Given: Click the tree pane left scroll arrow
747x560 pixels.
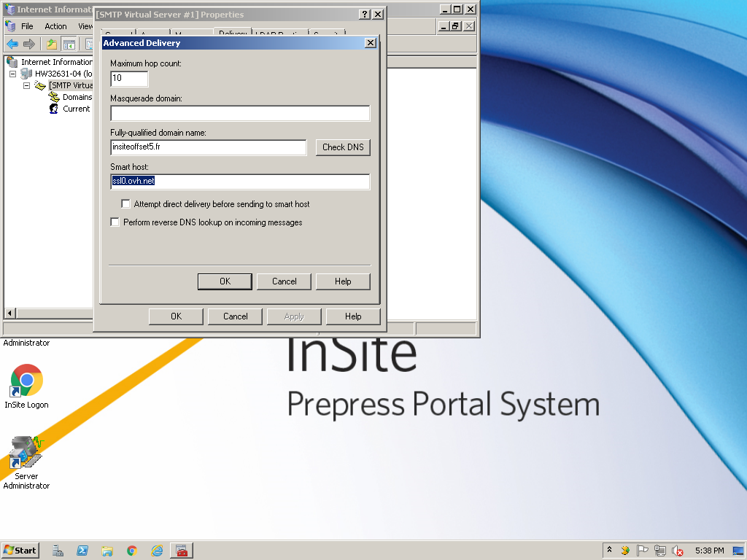Looking at the screenshot, I should click(x=9, y=314).
